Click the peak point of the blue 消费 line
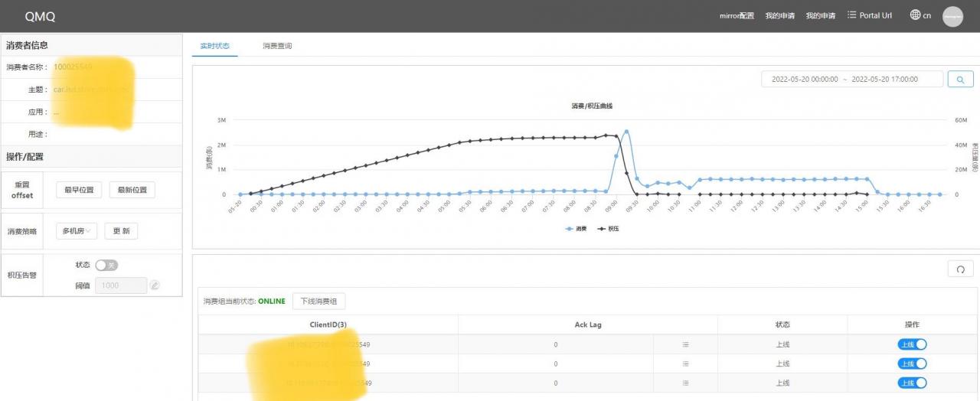 click(x=627, y=131)
